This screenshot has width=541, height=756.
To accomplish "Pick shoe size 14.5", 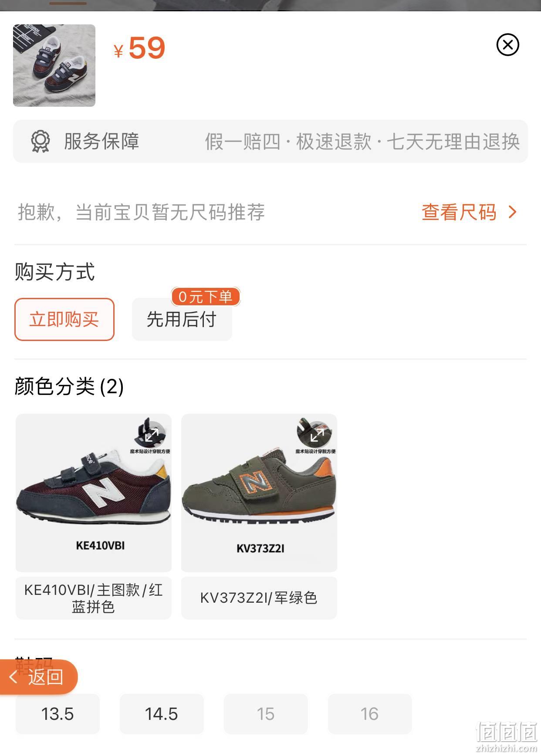I will [162, 714].
